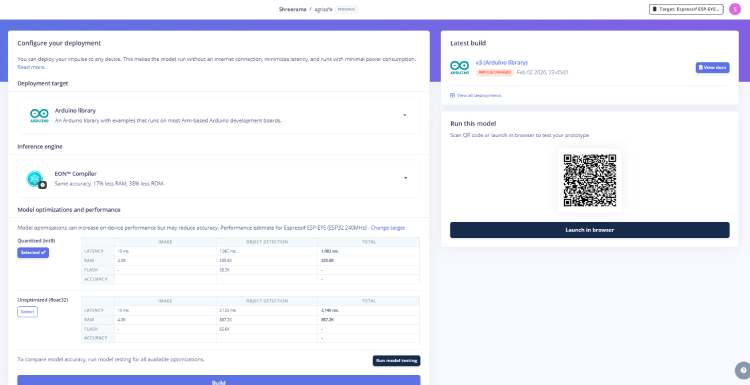Click View all deployments link
This screenshot has height=385, width=750.
click(x=479, y=95)
